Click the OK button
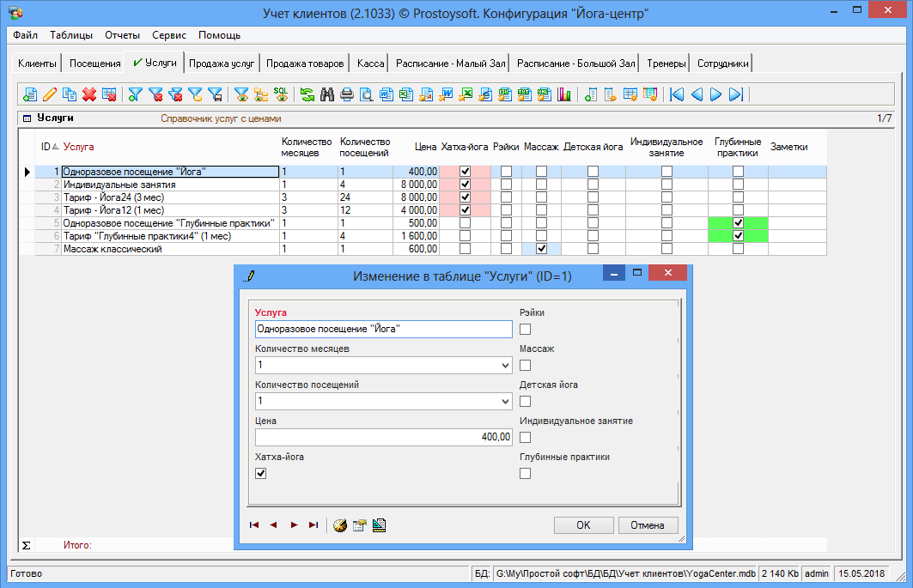 583,525
